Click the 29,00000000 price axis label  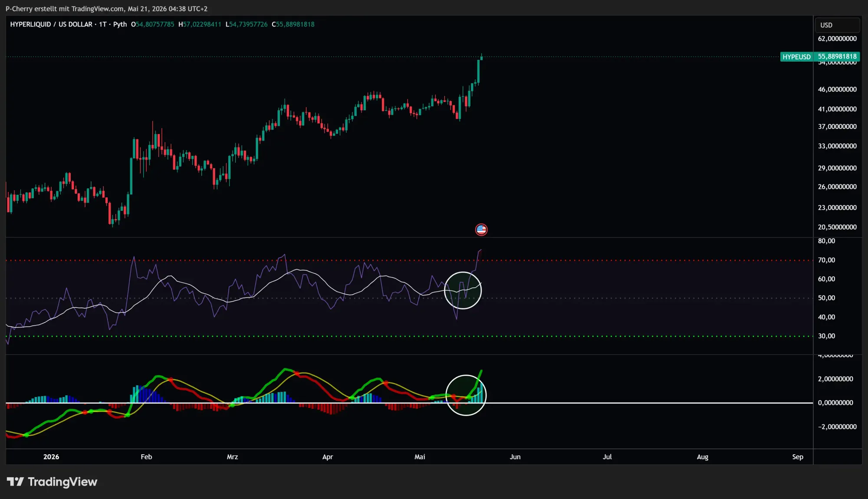tap(837, 168)
